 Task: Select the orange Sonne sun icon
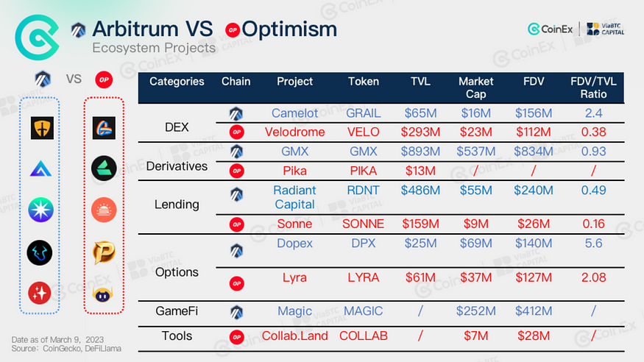tap(104, 210)
